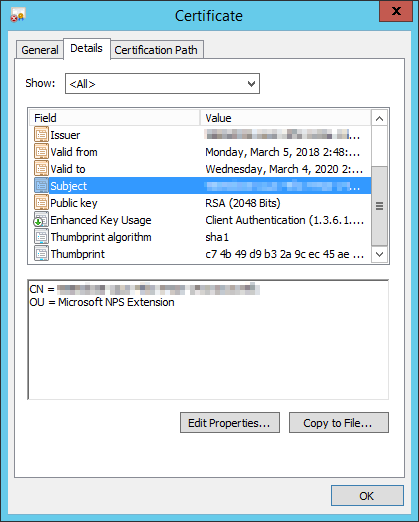Click the Thumbprint algorithm property icon

(x=41, y=237)
